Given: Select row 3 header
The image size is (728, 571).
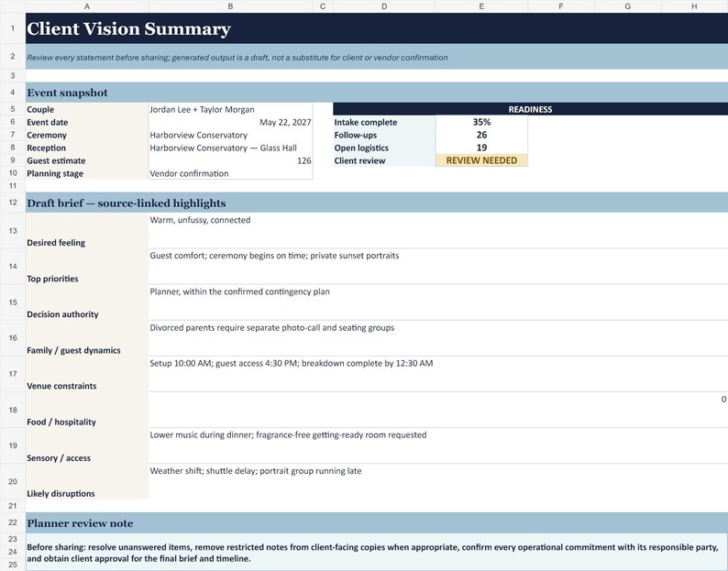Looking at the screenshot, I should (x=13, y=76).
